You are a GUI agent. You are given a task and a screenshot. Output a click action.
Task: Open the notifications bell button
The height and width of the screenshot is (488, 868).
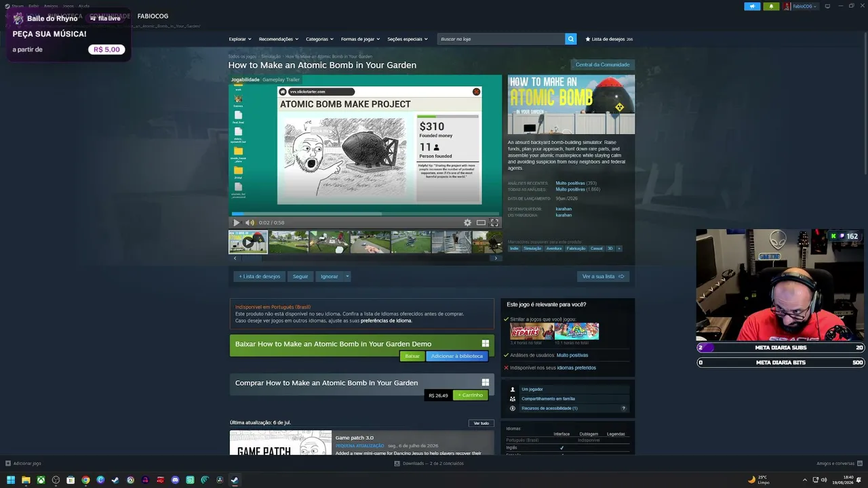click(x=771, y=6)
